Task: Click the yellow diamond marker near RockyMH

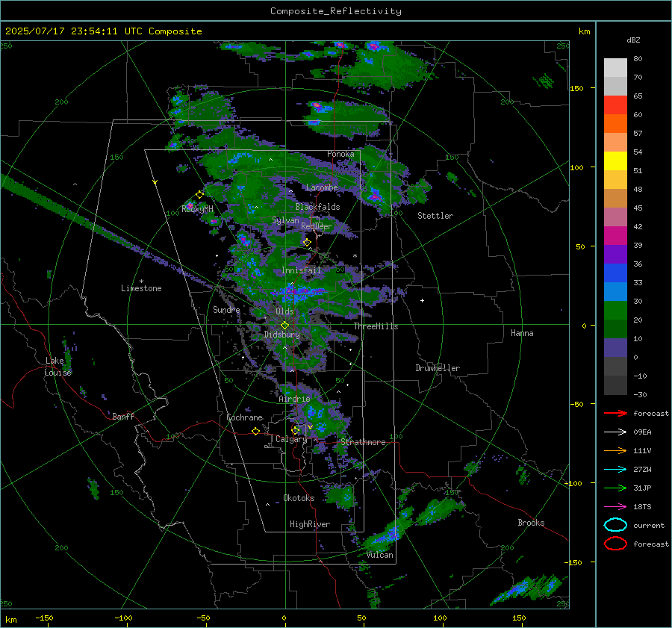Action: tap(199, 195)
